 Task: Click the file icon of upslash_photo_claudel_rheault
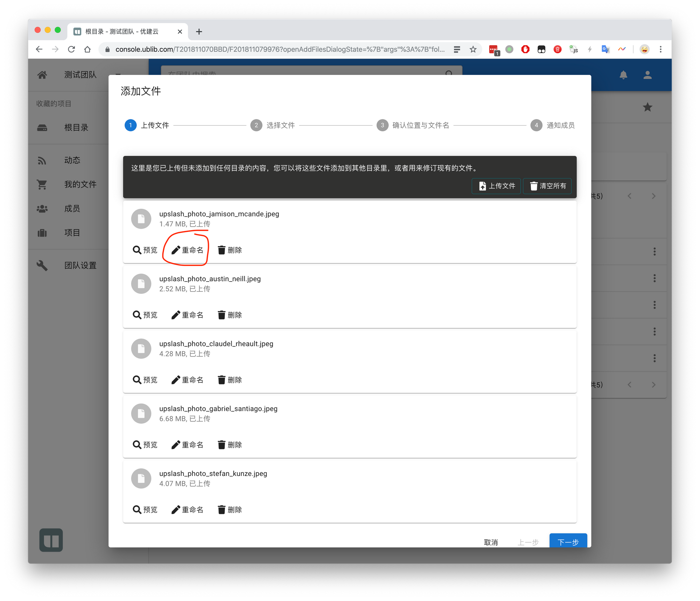pos(141,348)
